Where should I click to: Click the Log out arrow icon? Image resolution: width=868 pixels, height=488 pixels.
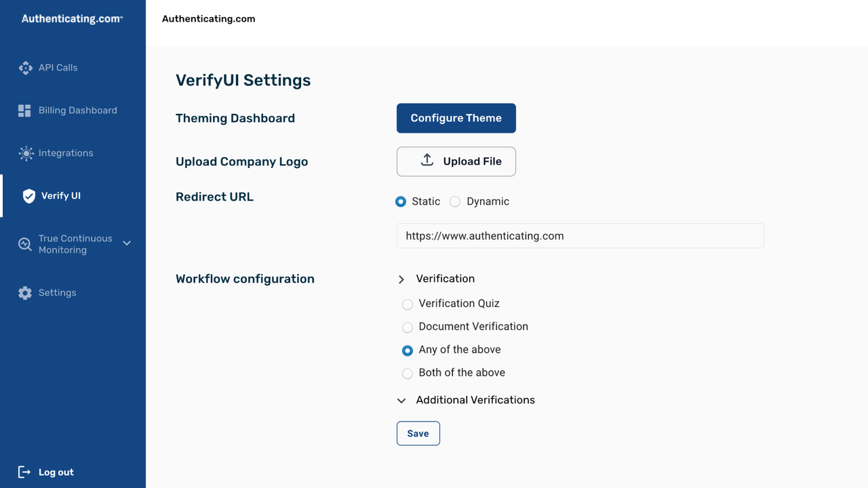tap(24, 472)
